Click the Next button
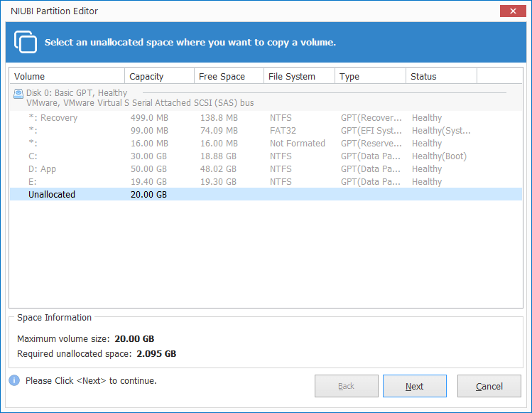 coord(414,386)
